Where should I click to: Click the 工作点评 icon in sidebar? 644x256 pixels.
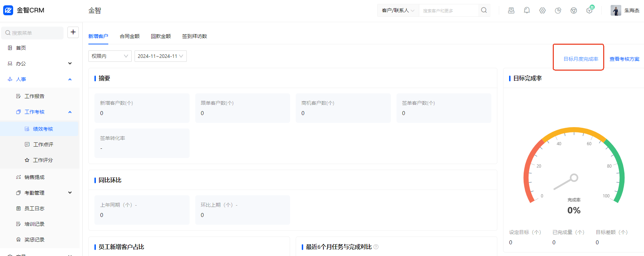click(x=27, y=145)
